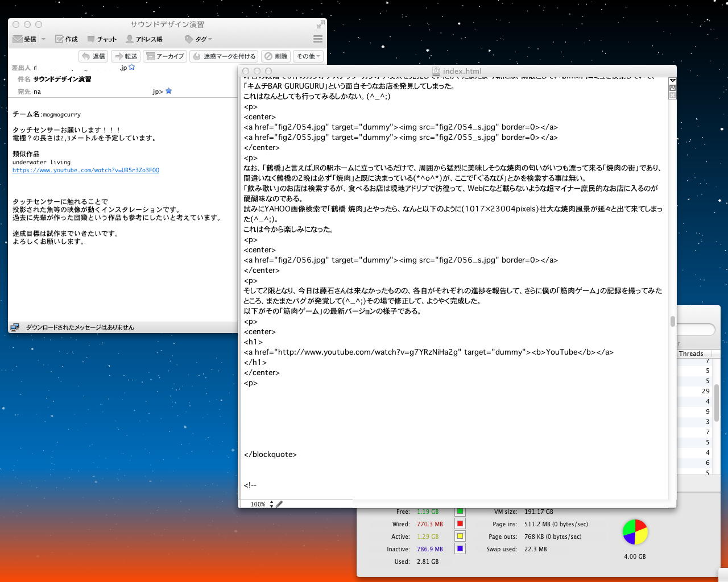The height and width of the screenshot is (582, 728).
Task: Click the network status icon in the mail status bar
Action: [15, 327]
